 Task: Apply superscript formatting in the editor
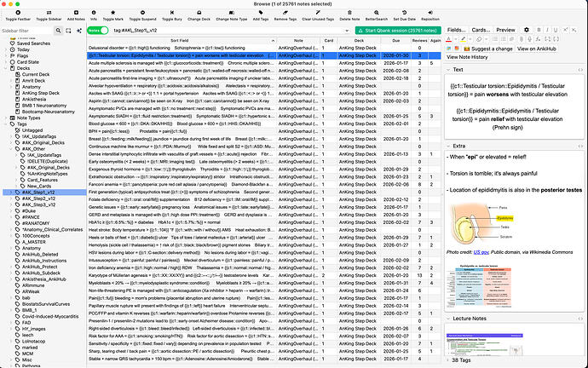565,30
